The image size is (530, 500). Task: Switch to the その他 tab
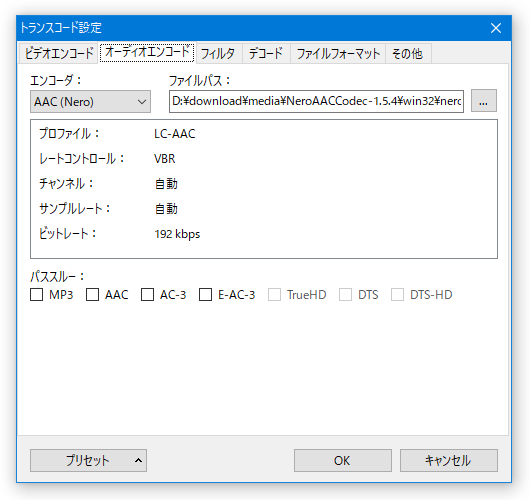coord(408,53)
